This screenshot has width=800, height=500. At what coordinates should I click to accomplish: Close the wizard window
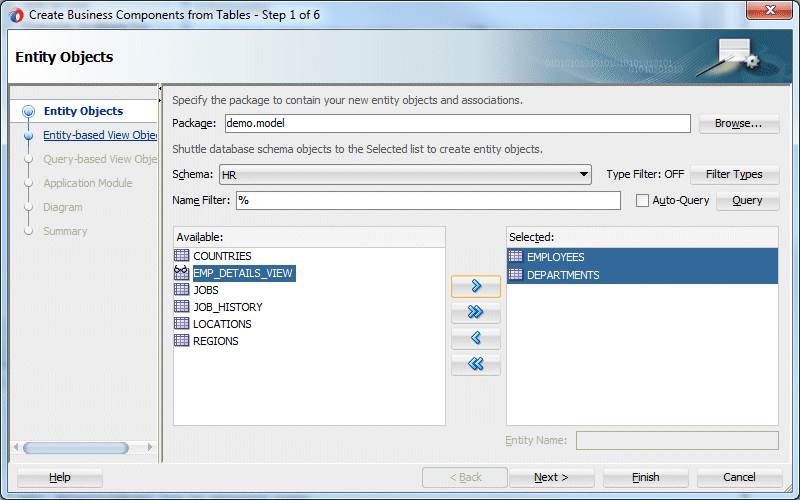769,10
